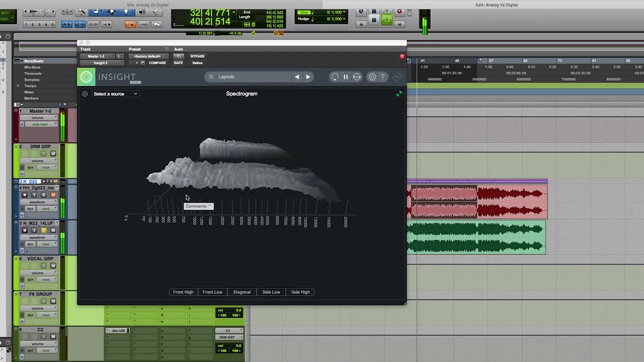Click the transport Record button
Image resolution: width=644 pixels, height=362 pixels.
pyautogui.click(x=399, y=12)
